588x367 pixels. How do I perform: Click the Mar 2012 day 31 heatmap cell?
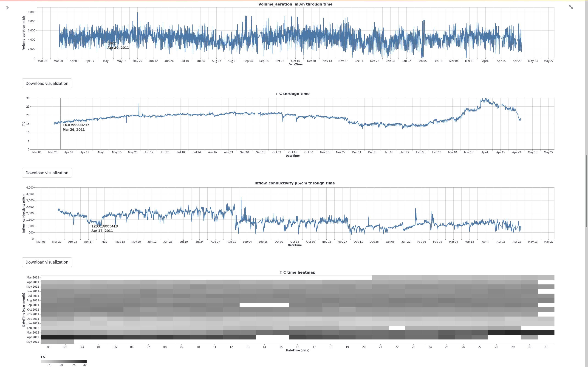pos(546,333)
